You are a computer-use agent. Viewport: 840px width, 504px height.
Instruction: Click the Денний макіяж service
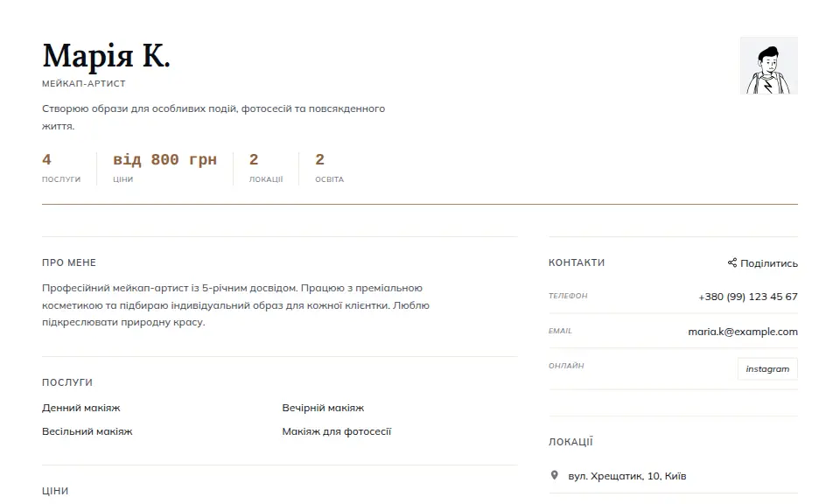point(80,408)
